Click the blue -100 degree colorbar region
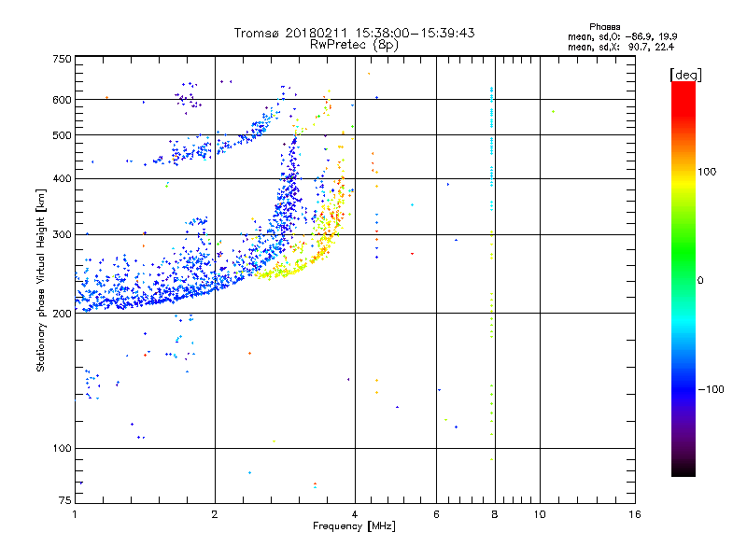747x560 pixels. click(684, 389)
